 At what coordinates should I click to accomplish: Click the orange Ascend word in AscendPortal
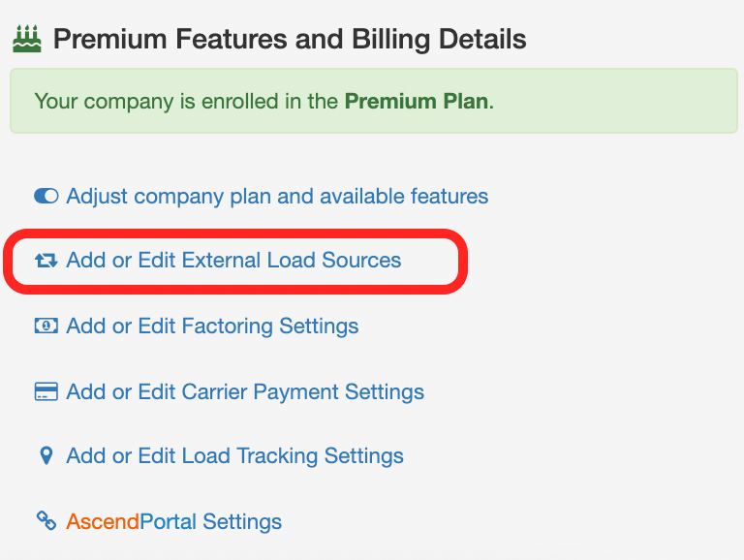103,521
